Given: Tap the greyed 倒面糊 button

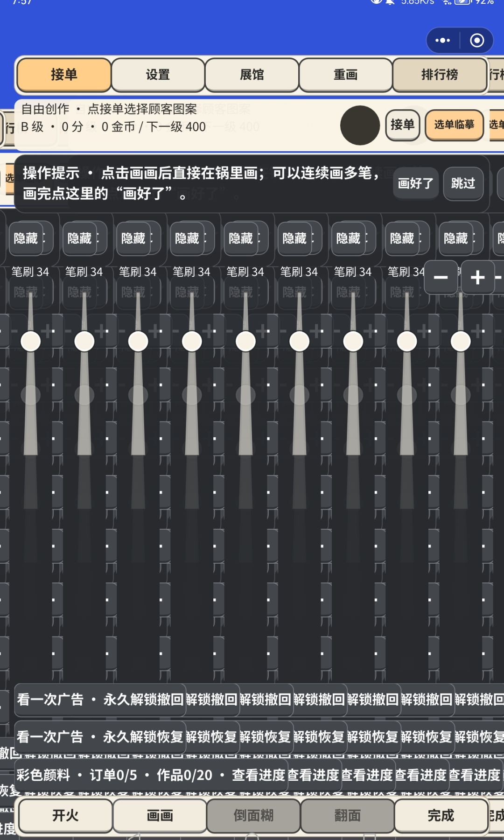Looking at the screenshot, I should click(253, 815).
